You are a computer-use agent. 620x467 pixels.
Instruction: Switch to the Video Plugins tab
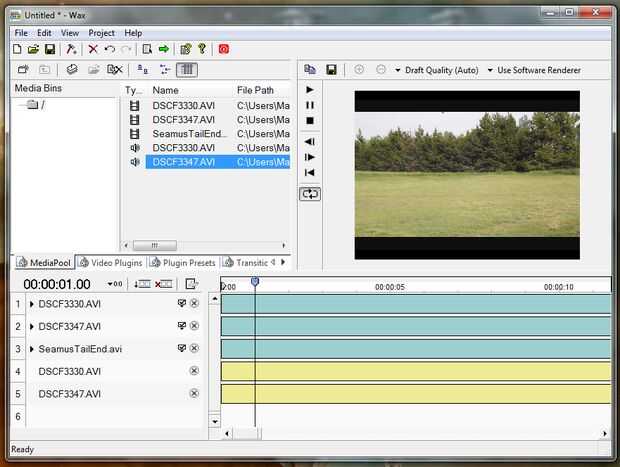[111, 263]
